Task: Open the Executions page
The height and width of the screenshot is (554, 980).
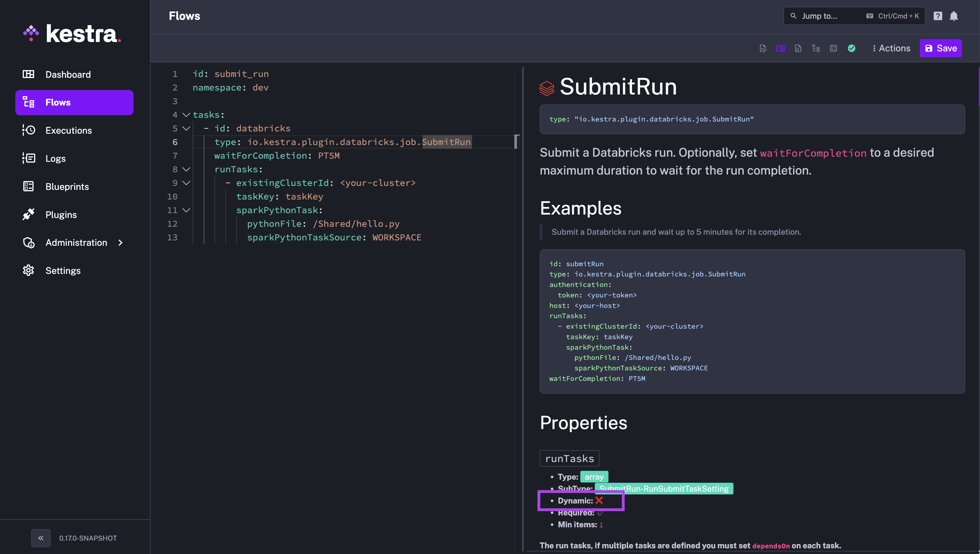Action: (68, 130)
